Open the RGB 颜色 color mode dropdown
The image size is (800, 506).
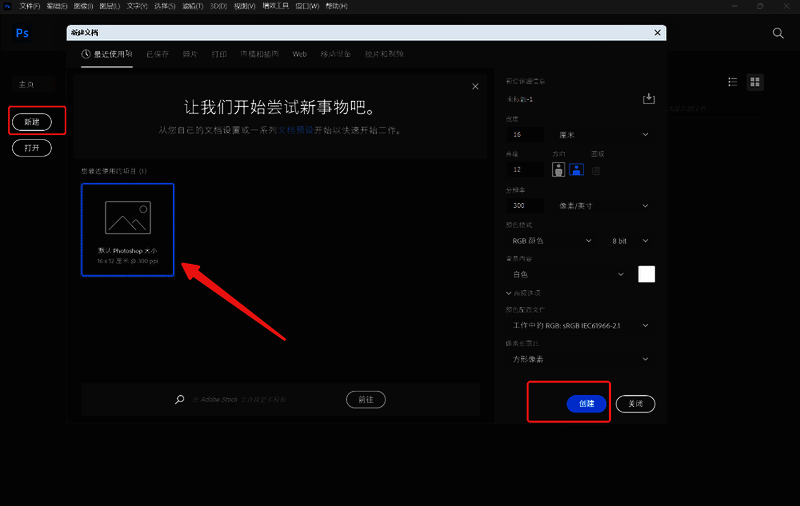pyautogui.click(x=551, y=241)
